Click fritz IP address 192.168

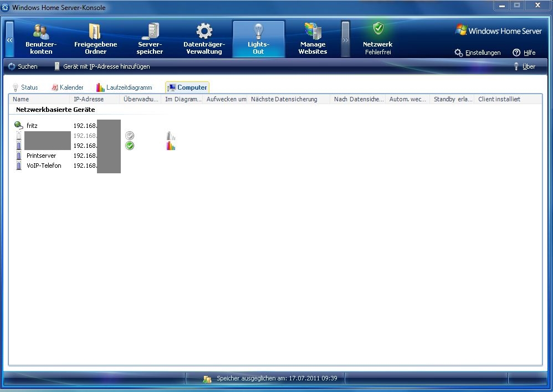click(85, 126)
